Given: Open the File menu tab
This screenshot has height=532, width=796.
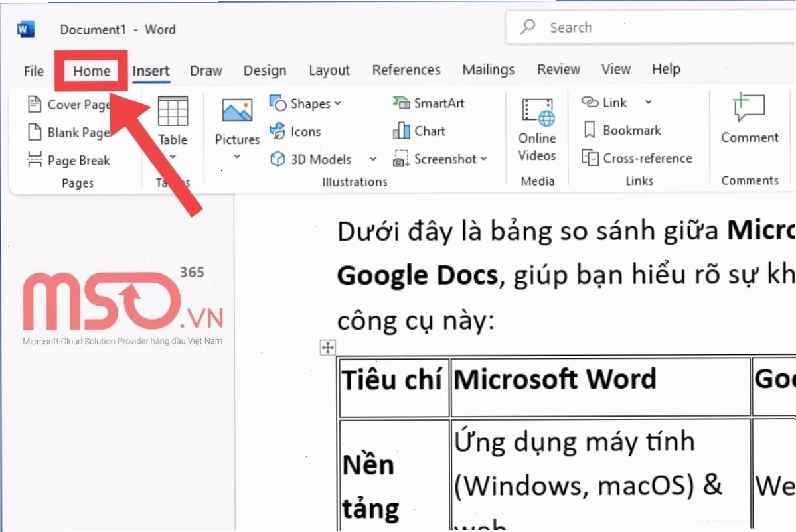Looking at the screenshot, I should (x=33, y=71).
